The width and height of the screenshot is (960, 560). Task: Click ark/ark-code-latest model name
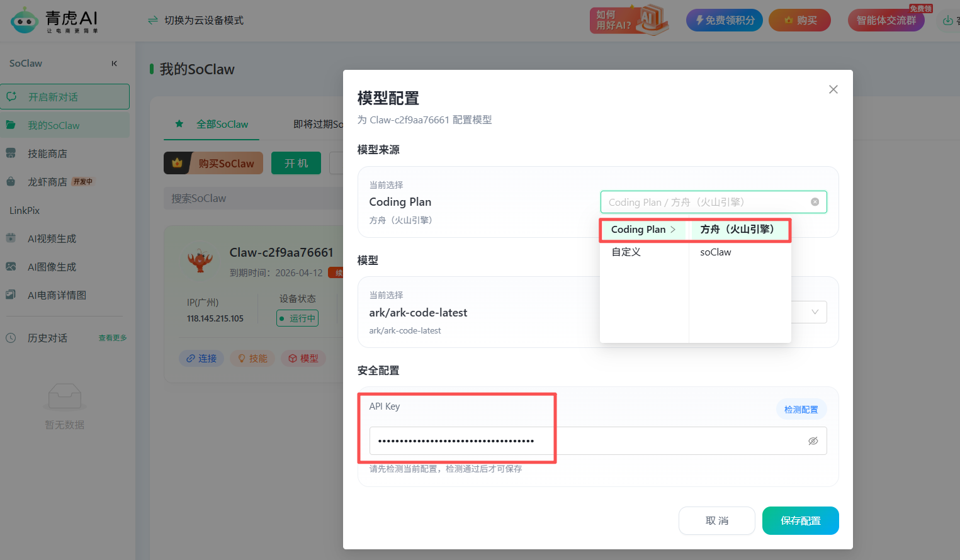pyautogui.click(x=418, y=313)
